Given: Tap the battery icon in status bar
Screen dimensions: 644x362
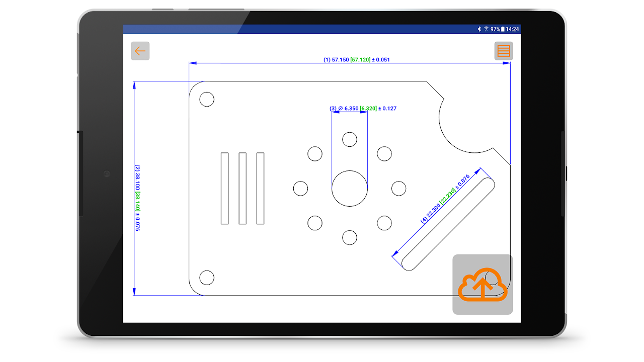Looking at the screenshot, I should (503, 29).
